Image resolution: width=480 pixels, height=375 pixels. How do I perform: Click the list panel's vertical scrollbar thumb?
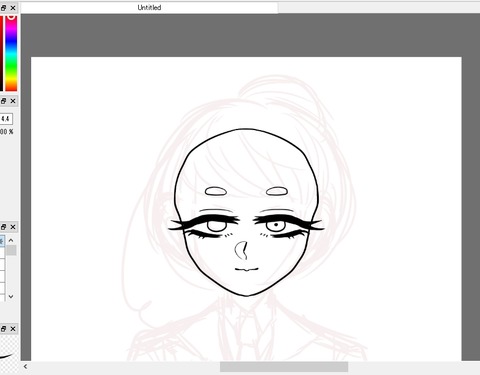(11, 250)
